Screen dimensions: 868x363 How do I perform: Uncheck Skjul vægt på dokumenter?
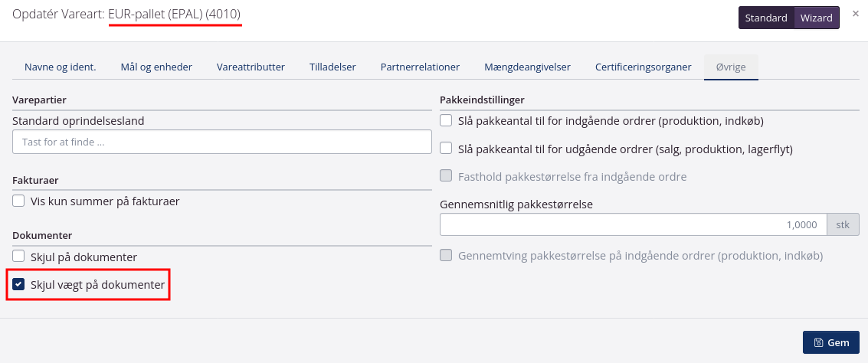[x=19, y=284]
